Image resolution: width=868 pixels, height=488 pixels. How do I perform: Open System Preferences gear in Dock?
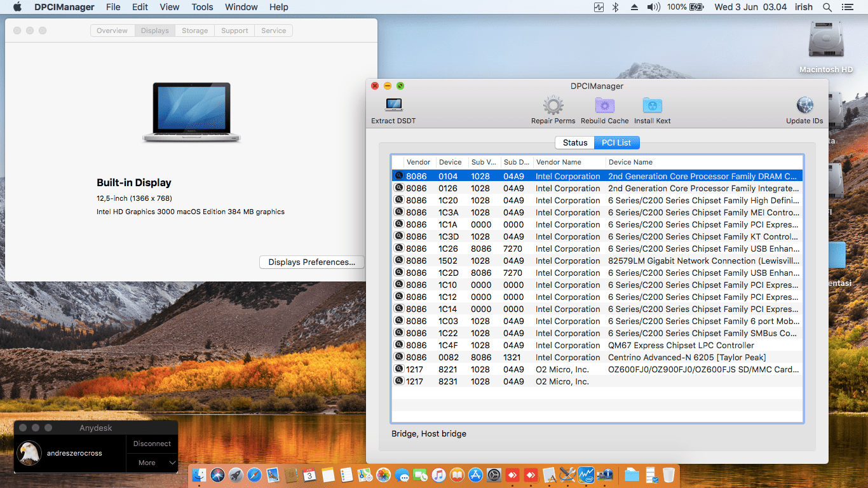pyautogui.click(x=494, y=475)
